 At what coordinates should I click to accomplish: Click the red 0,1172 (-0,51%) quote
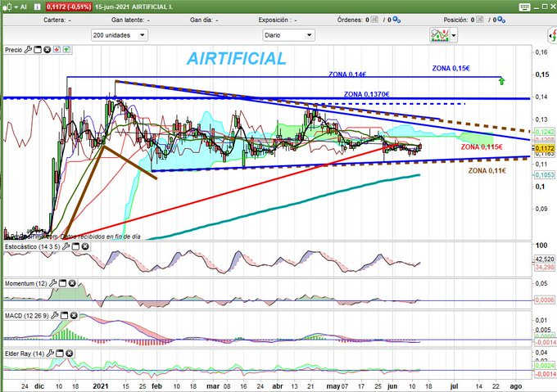(69, 7)
